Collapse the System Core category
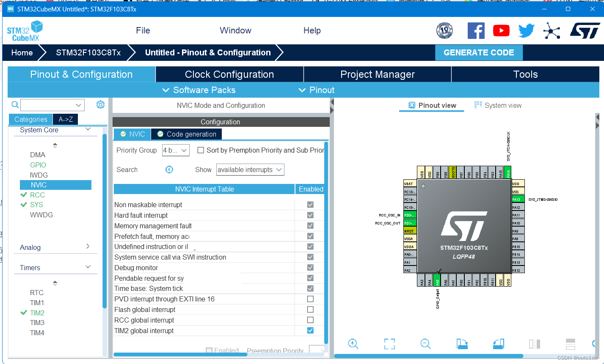Image resolution: width=604 pixels, height=364 pixels. [88, 129]
